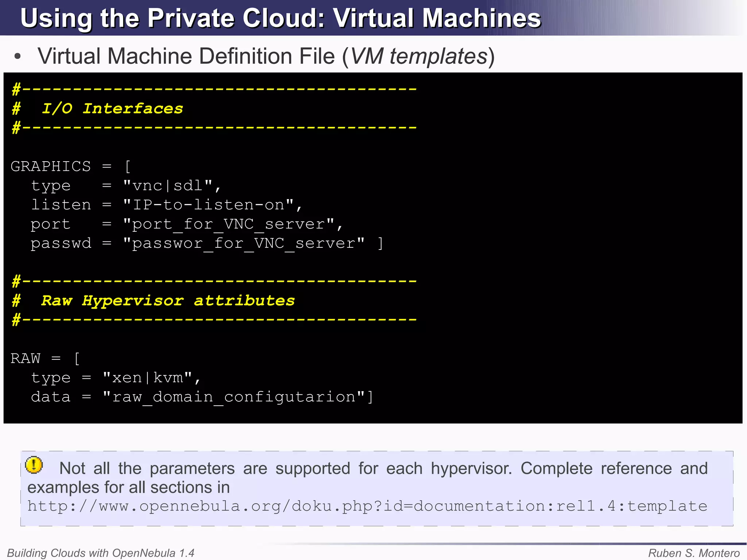747x560 pixels.
Task: Click the type = "xen|kvm" line
Action: click(116, 378)
